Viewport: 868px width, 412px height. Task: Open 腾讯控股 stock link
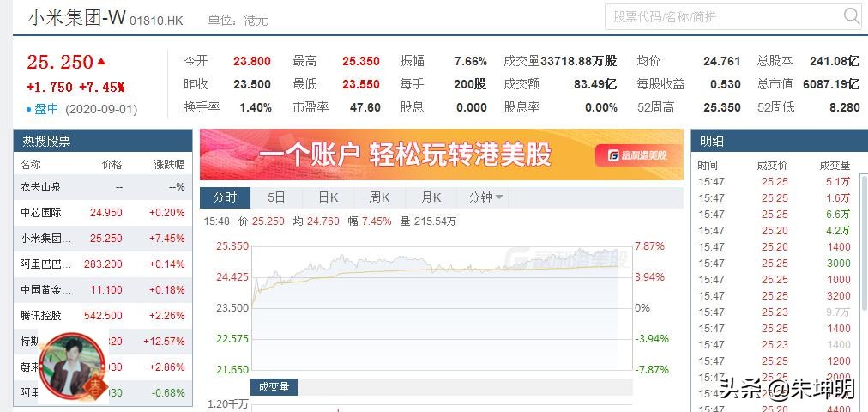click(x=41, y=315)
